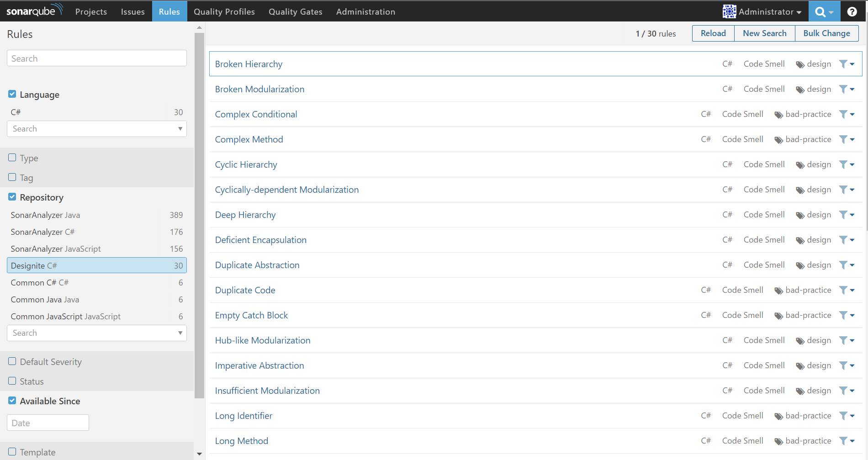
Task: Uncheck the Available Since facet checkbox
Action: (12, 401)
